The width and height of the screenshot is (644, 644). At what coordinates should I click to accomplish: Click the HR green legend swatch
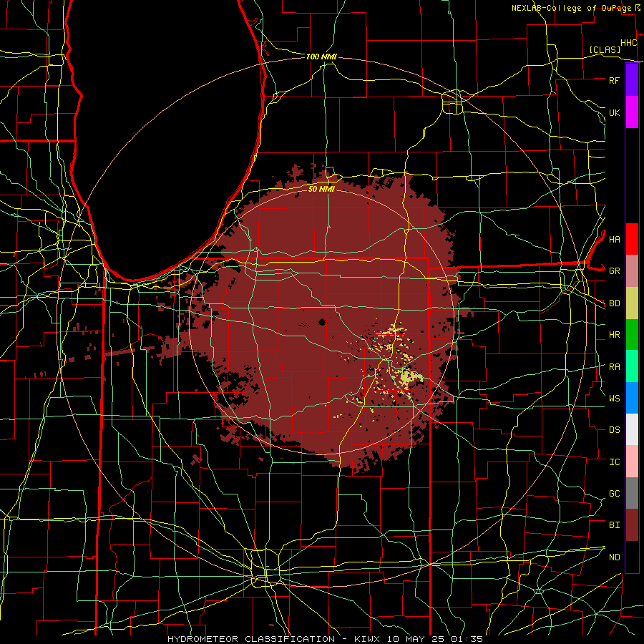[632, 335]
